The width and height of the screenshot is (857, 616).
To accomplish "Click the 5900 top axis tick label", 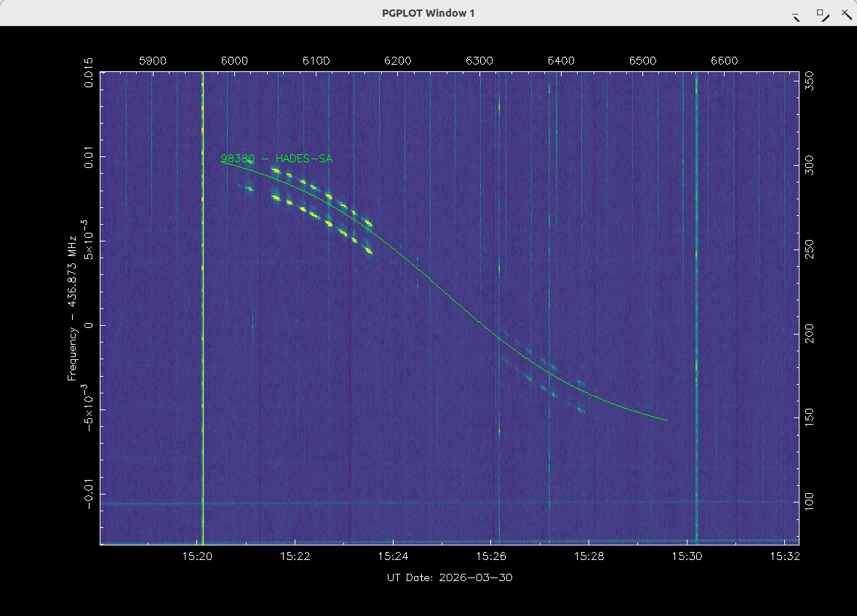I will point(151,61).
